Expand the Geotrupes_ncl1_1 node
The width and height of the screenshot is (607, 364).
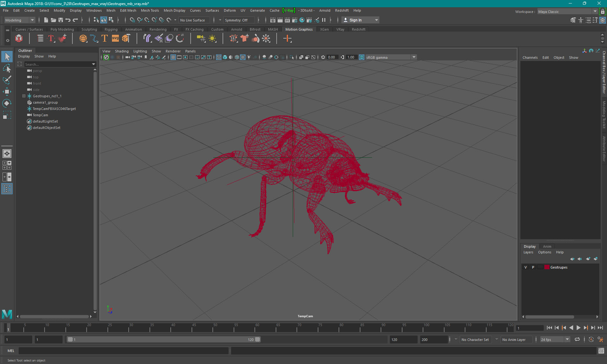tap(24, 96)
